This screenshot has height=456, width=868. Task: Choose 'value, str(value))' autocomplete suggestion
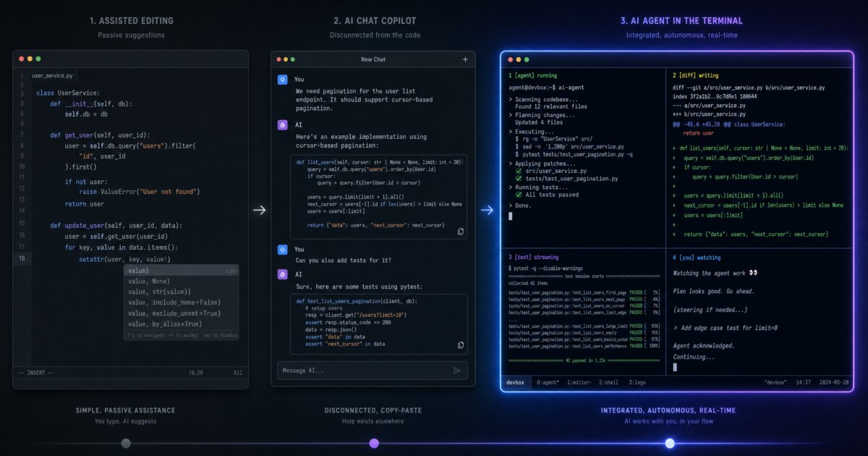181,292
